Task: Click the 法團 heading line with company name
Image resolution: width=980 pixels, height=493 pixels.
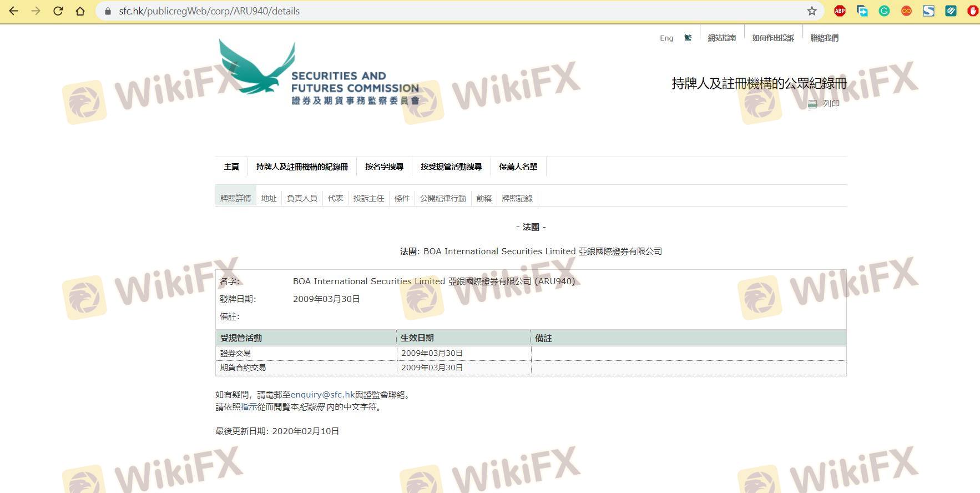Action: (x=531, y=251)
